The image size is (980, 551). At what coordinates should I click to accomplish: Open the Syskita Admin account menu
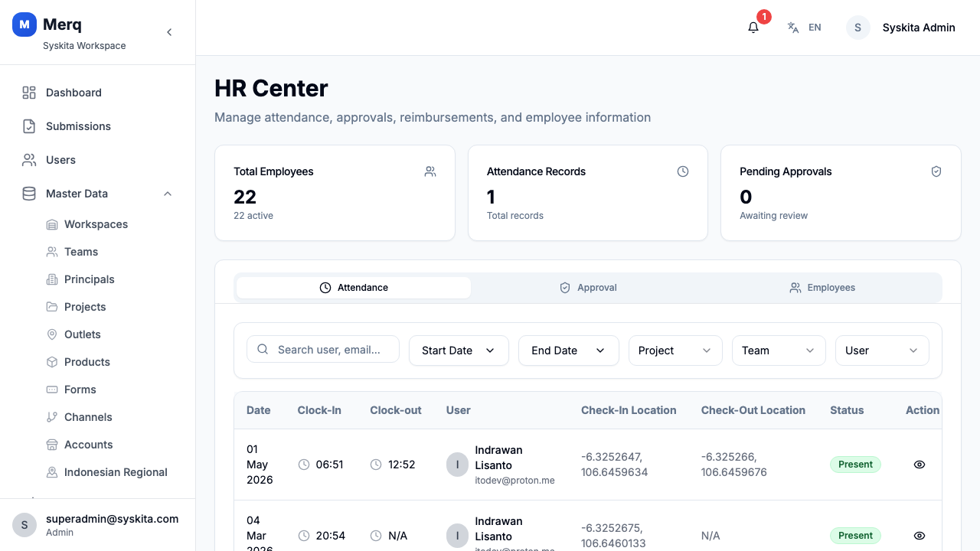click(901, 28)
